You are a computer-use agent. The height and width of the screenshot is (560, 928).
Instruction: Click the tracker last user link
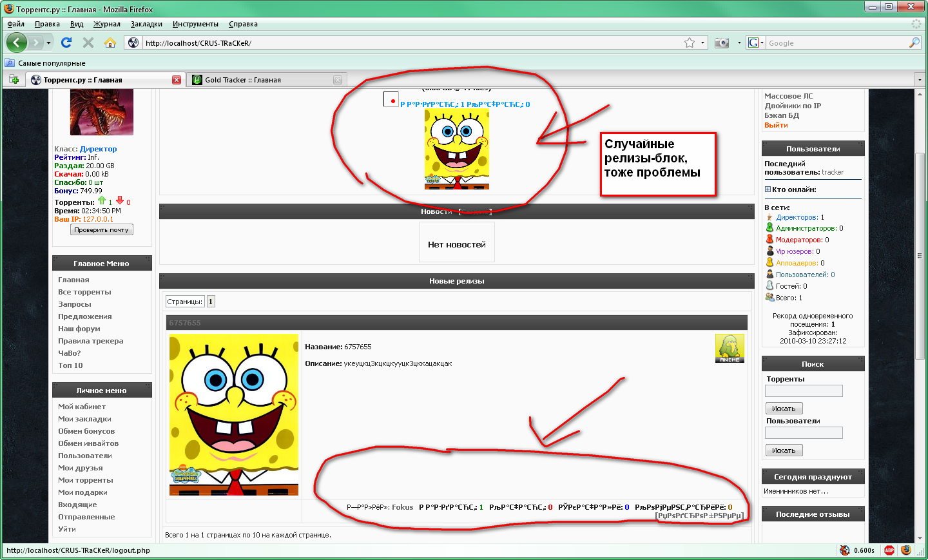pos(833,172)
